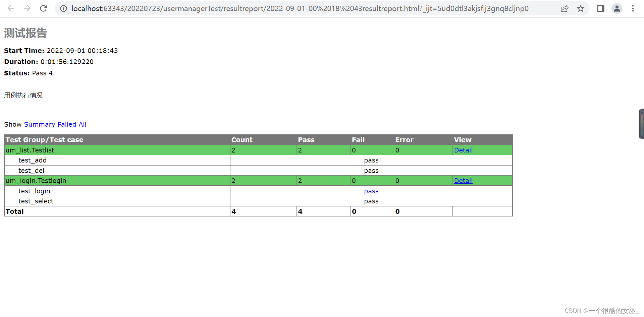Click the View column header

point(463,140)
